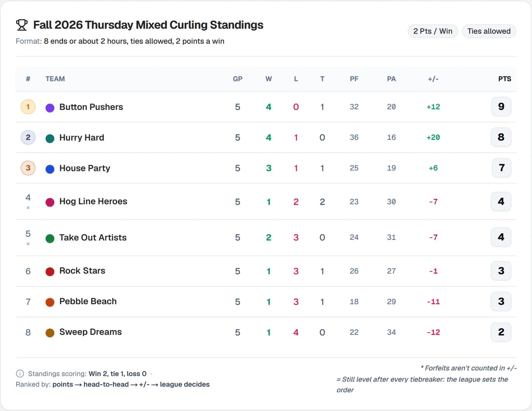
Task: Select the House Party team name
Action: click(85, 168)
